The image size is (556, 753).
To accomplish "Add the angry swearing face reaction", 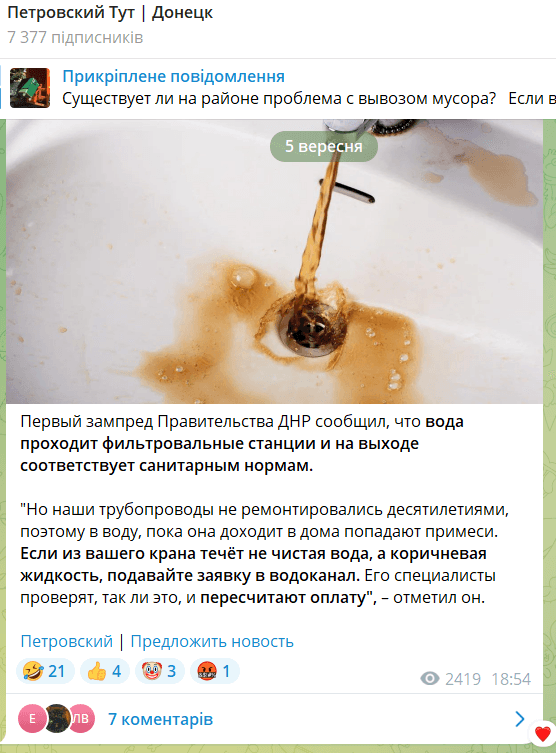I will 215,671.
